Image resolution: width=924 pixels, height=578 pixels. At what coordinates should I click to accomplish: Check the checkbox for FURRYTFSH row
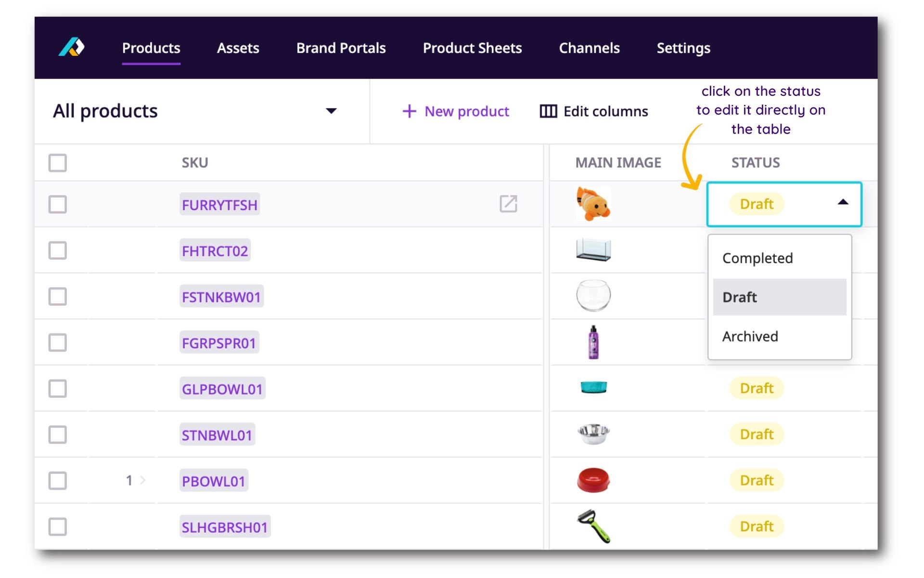tap(57, 204)
